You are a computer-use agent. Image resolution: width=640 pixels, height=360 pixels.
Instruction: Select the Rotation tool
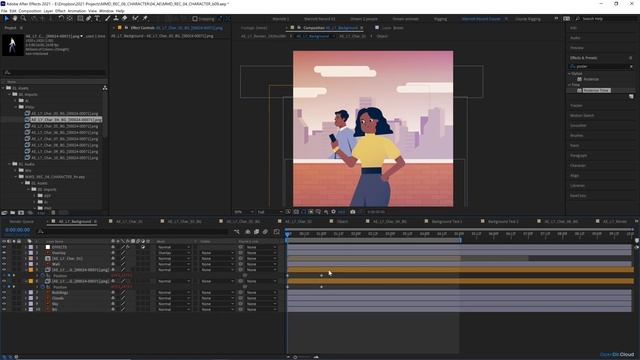(x=60, y=18)
